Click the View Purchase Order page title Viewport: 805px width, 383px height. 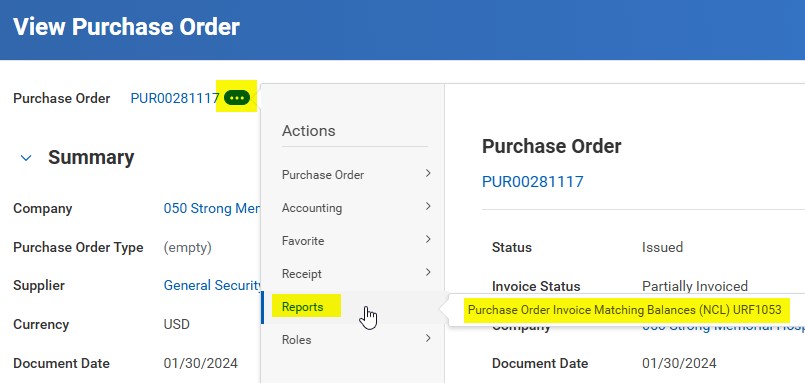point(126,27)
